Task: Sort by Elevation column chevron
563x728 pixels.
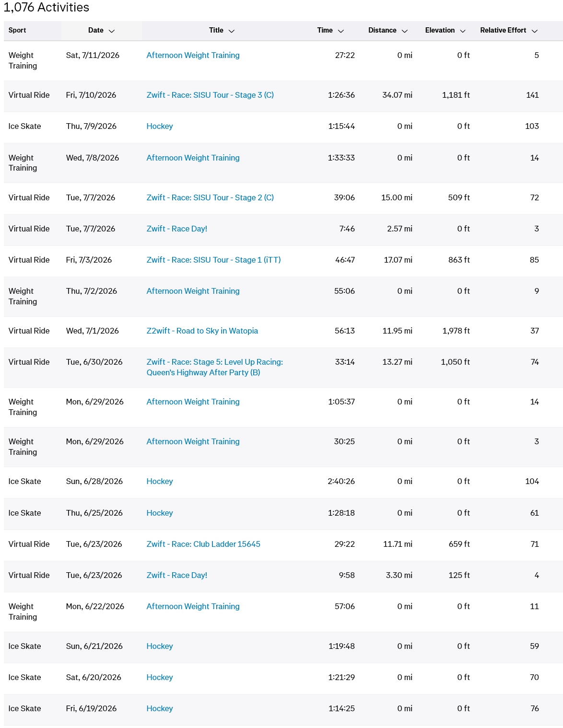Action: (463, 31)
